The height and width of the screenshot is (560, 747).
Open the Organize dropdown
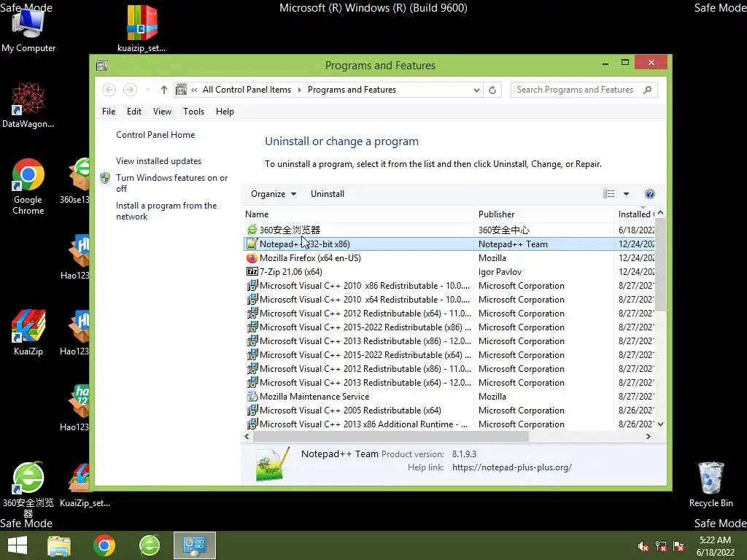tap(274, 194)
